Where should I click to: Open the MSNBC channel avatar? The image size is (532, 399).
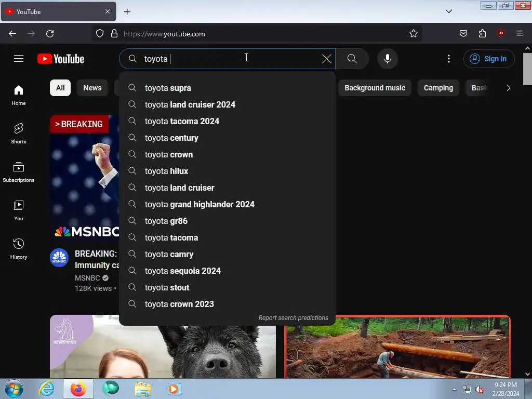[x=59, y=258]
